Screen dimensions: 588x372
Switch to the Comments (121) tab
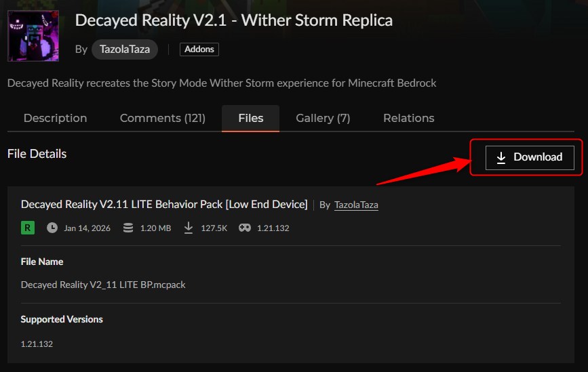[162, 119]
